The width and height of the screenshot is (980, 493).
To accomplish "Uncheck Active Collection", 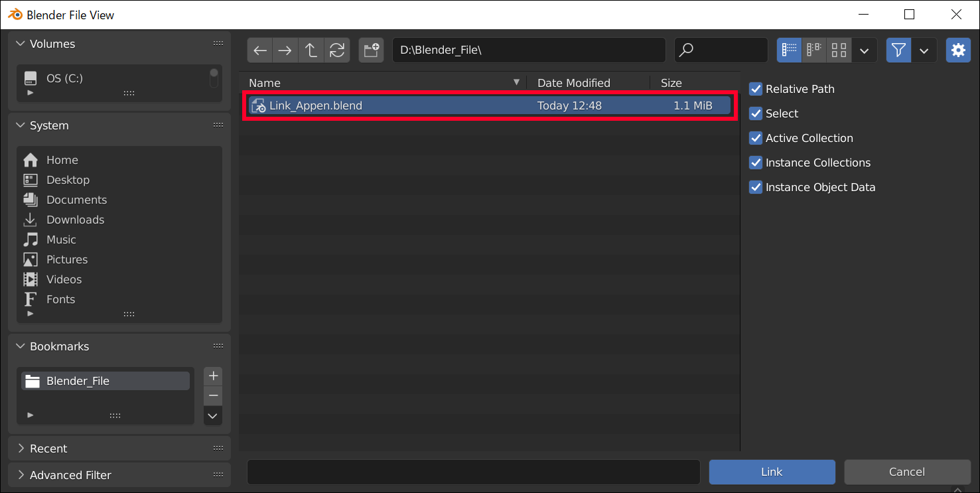I will tap(756, 138).
